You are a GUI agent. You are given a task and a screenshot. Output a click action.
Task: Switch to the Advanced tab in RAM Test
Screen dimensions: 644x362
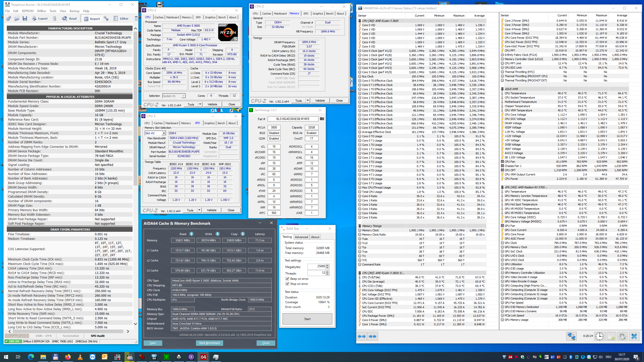[301, 237]
